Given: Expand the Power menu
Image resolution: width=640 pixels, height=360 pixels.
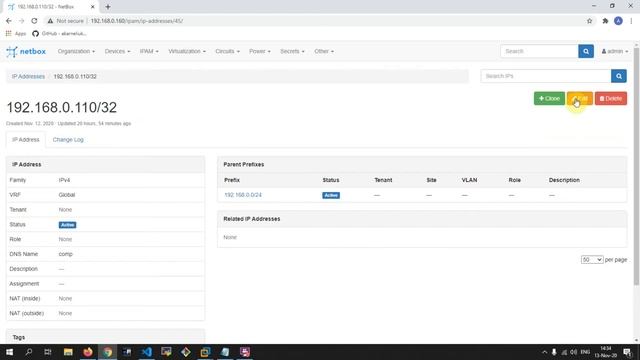Looking at the screenshot, I should coord(260,51).
